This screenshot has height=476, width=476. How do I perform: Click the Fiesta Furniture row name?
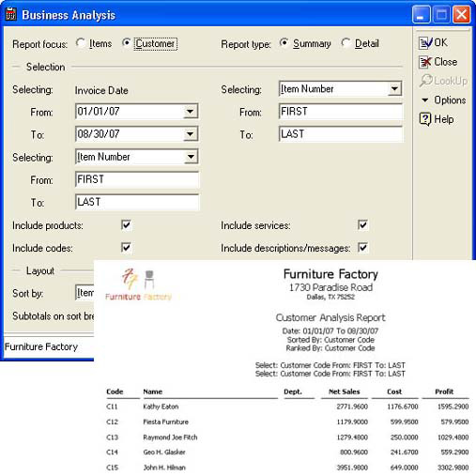[x=166, y=422]
